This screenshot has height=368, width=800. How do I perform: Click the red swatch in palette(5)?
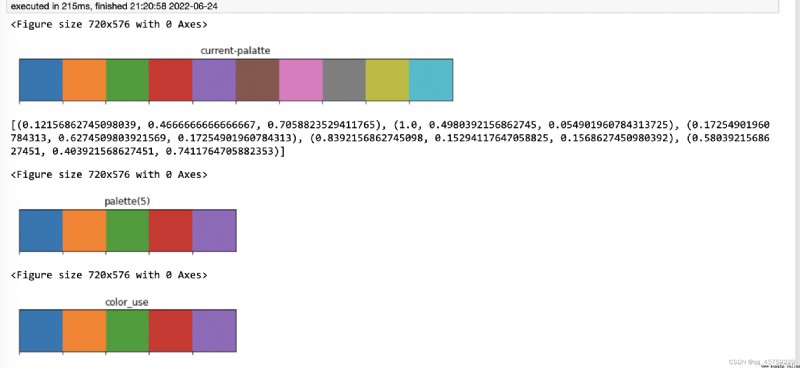tap(171, 230)
